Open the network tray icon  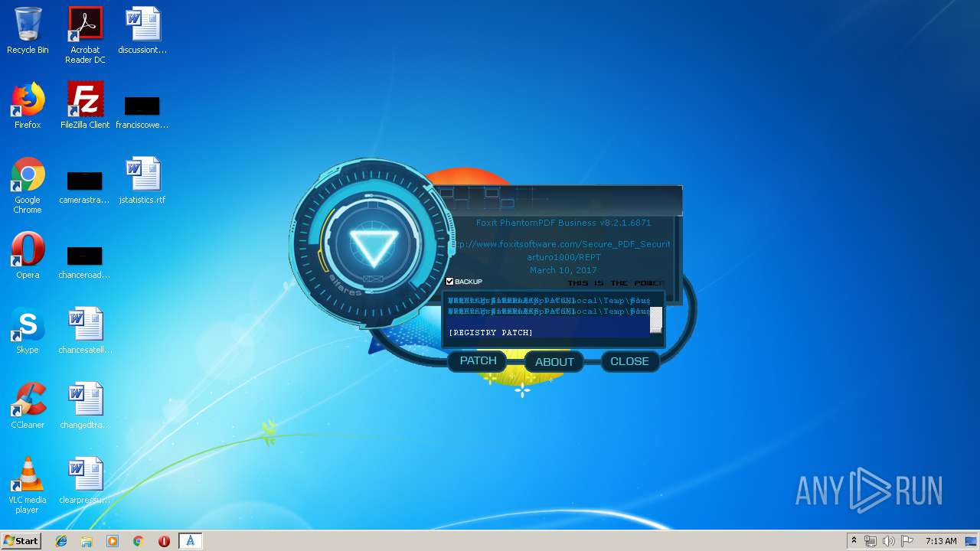(x=871, y=541)
